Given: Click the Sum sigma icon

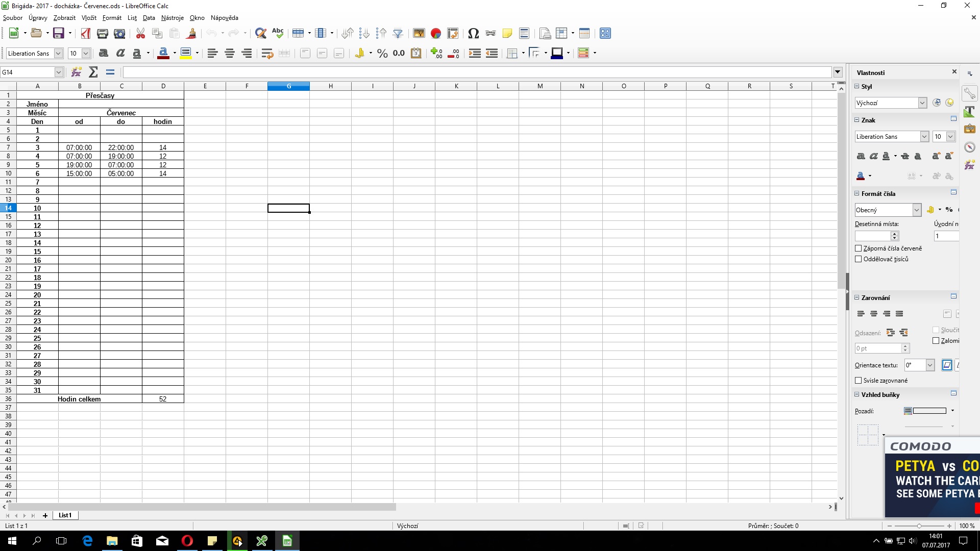Looking at the screenshot, I should 93,72.
